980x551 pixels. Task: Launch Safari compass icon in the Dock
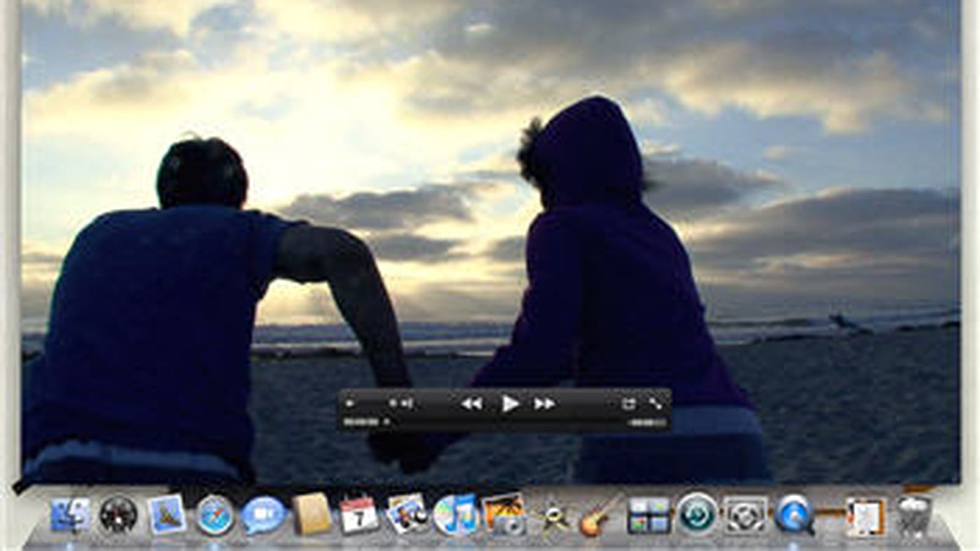215,514
